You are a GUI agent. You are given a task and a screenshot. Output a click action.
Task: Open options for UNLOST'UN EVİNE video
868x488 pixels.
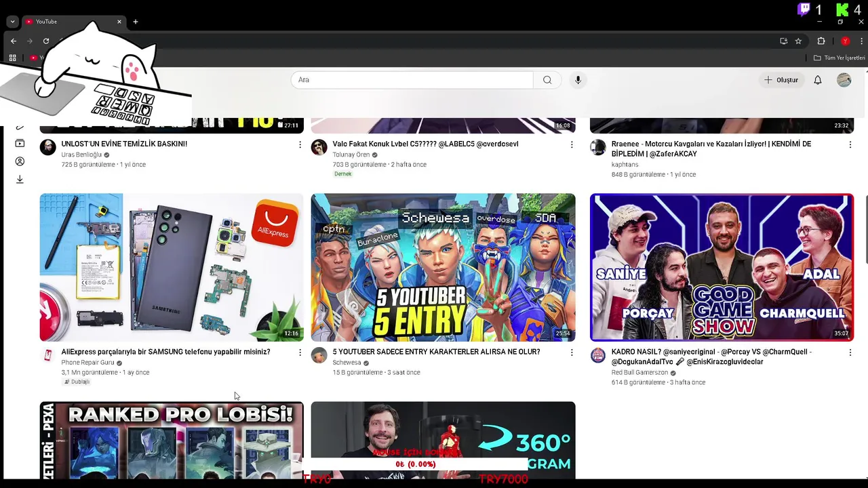[x=300, y=144]
